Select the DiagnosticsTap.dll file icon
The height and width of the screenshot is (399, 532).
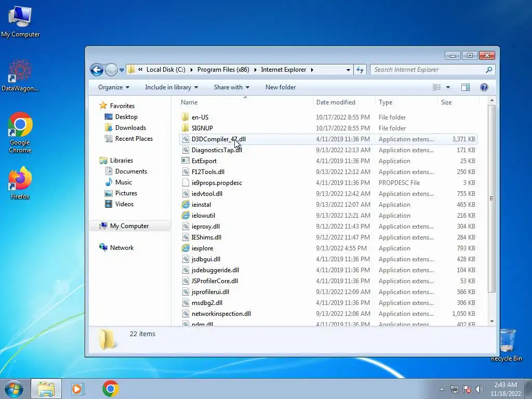click(185, 150)
